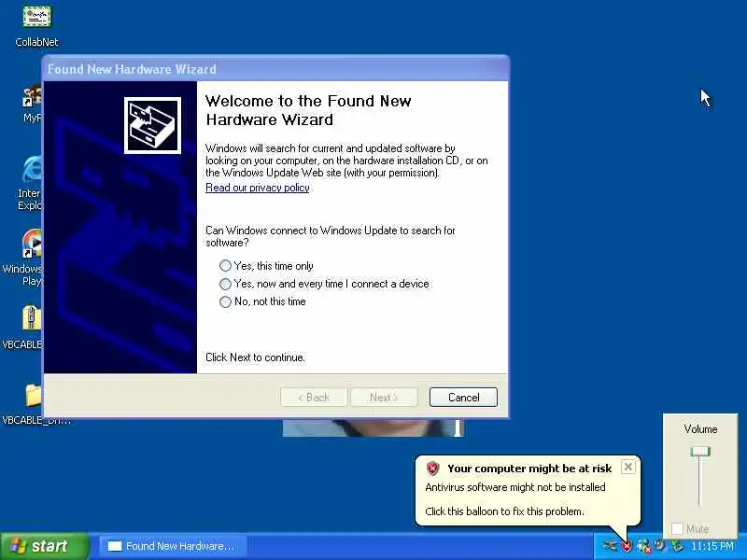
Task: Click the network connection tray icon with red X
Action: pyautogui.click(x=643, y=546)
